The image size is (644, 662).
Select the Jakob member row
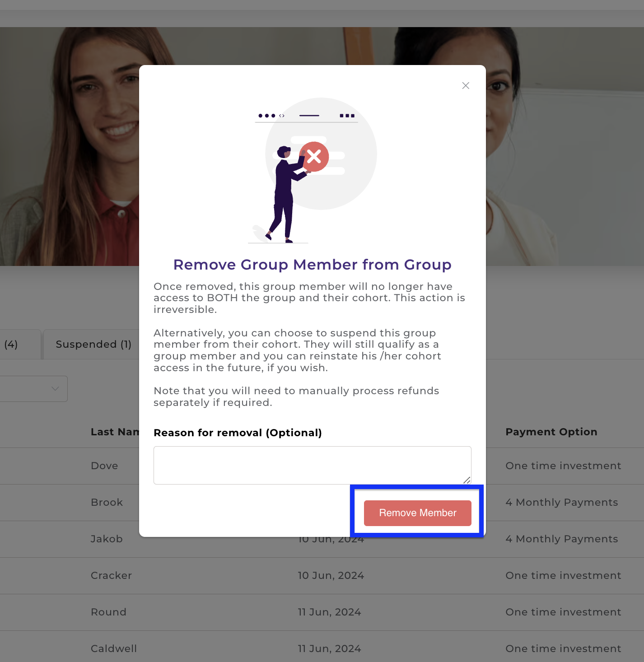click(x=322, y=539)
